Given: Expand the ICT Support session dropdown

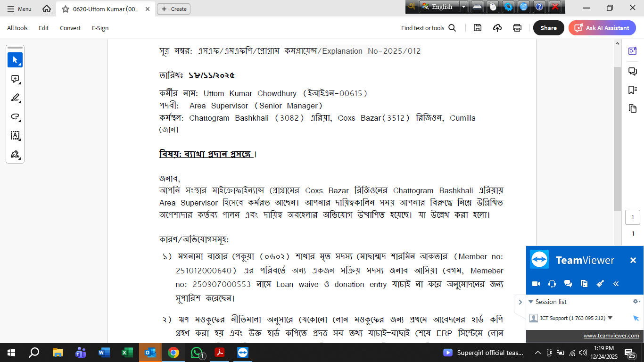Looking at the screenshot, I should tap(610, 318).
